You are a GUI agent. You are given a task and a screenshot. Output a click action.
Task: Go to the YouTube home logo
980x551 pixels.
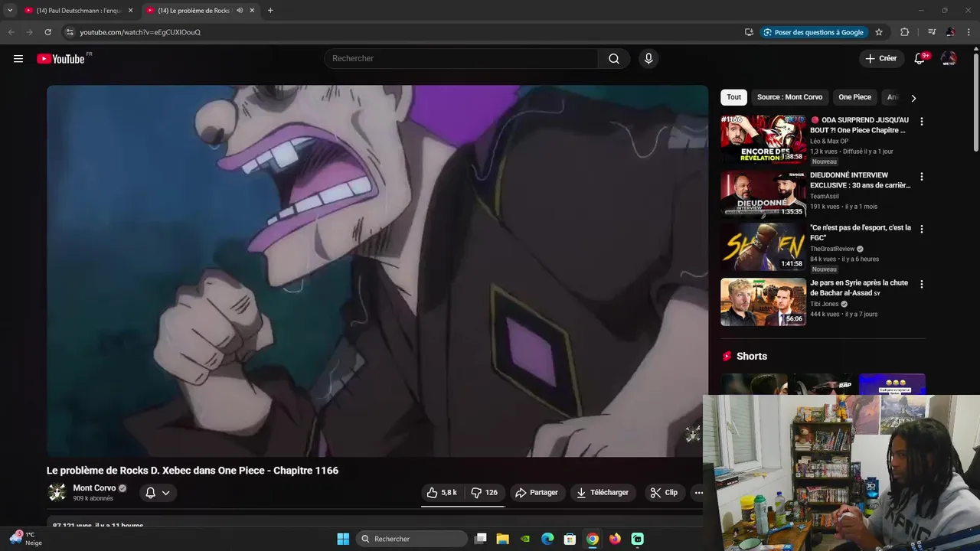click(60, 59)
